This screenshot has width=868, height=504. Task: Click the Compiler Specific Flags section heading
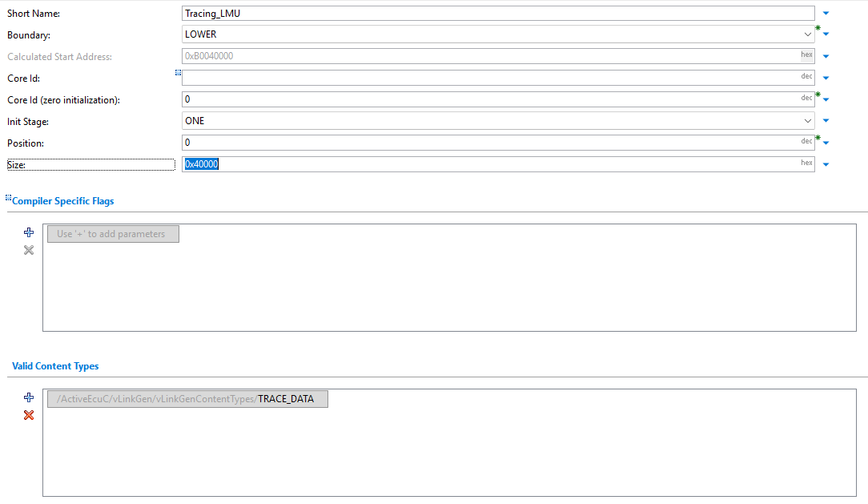coord(62,201)
